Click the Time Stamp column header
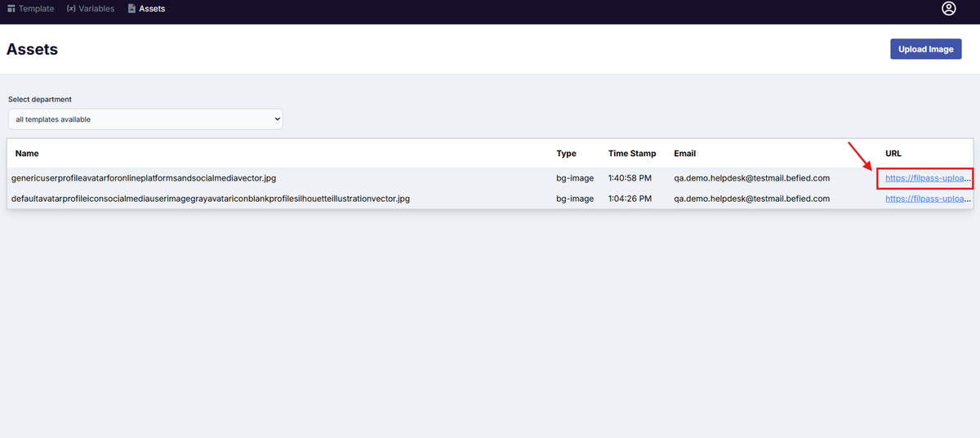The image size is (980, 438). 632,154
